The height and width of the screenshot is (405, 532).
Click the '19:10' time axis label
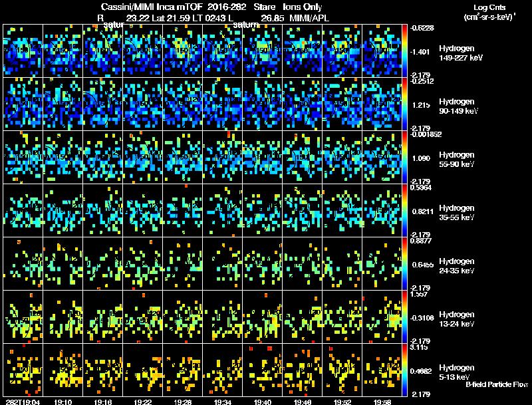(x=63, y=402)
